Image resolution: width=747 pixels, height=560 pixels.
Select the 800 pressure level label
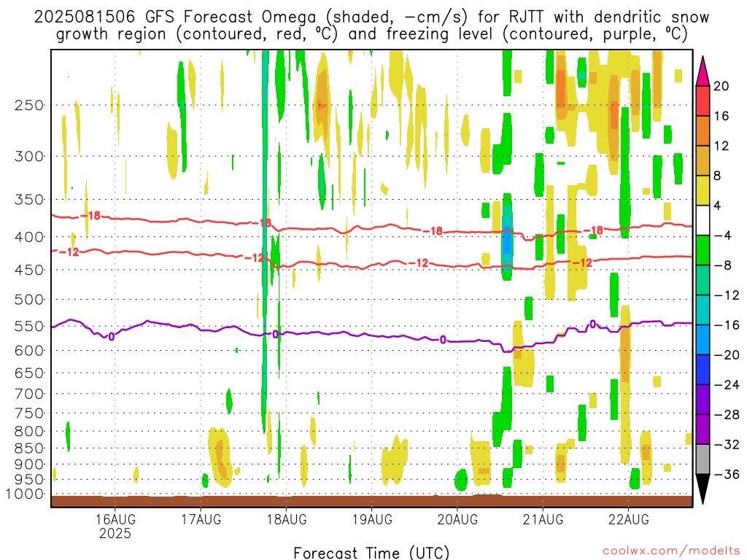[29, 432]
